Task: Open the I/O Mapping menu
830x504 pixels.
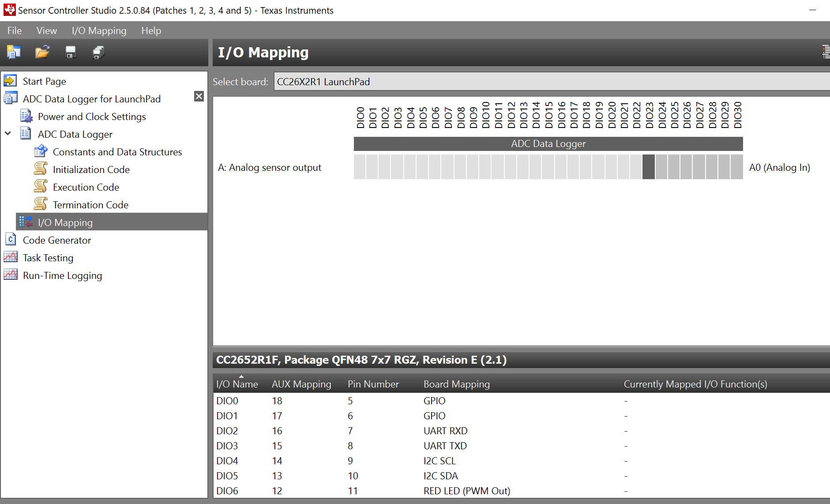Action: [x=99, y=30]
